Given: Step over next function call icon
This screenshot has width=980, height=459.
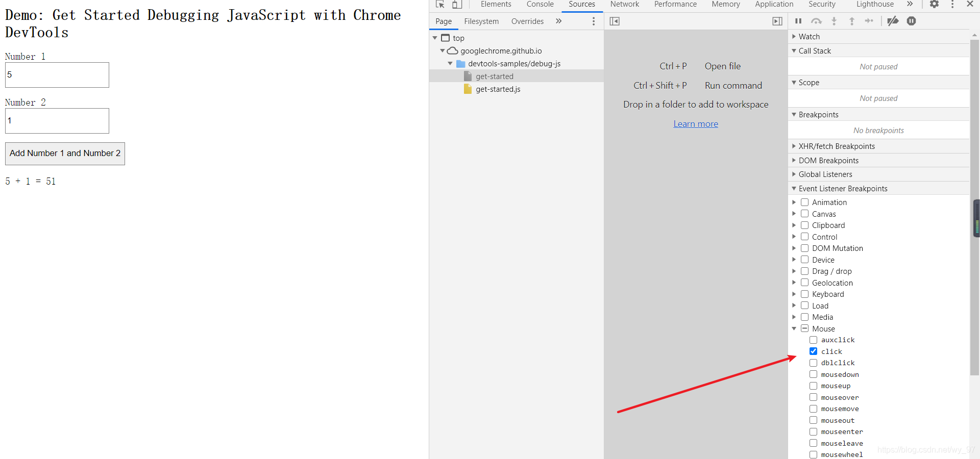Looking at the screenshot, I should (817, 21).
